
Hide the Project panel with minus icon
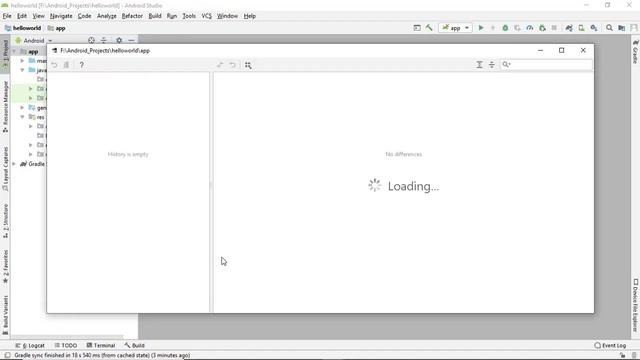point(131,40)
